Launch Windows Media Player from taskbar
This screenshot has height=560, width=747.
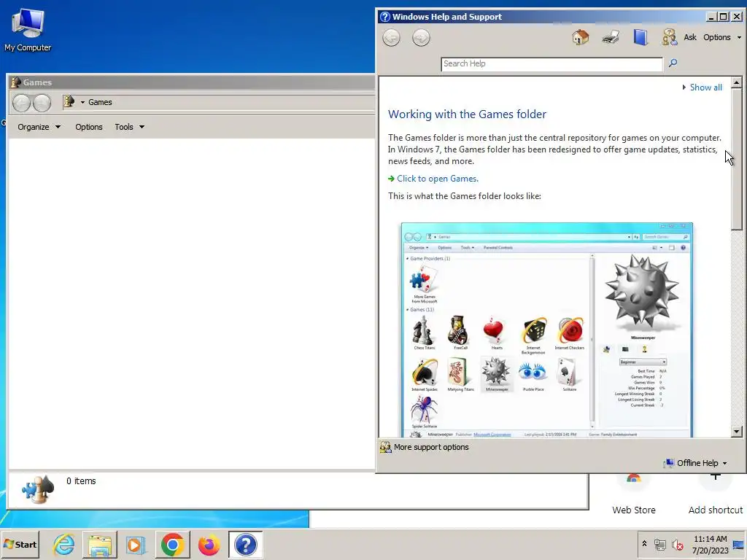(x=135, y=544)
